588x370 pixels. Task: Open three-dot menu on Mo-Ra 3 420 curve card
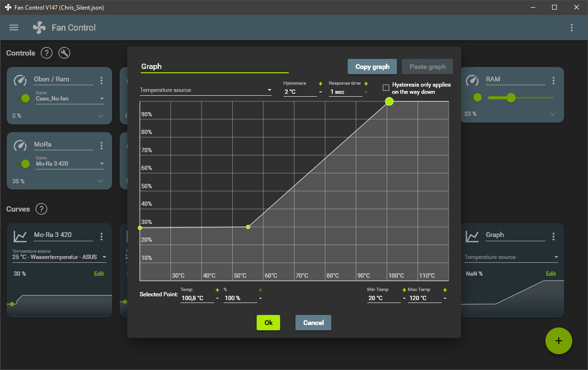tap(102, 236)
